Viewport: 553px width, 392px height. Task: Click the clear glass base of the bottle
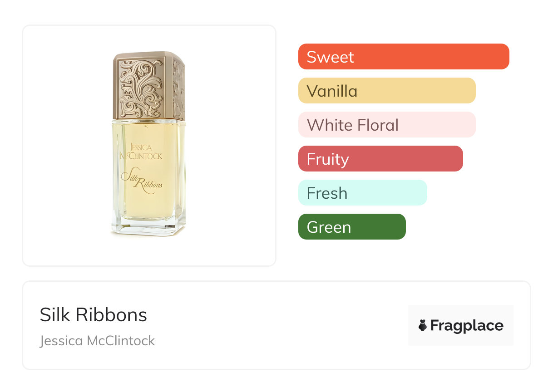148,227
